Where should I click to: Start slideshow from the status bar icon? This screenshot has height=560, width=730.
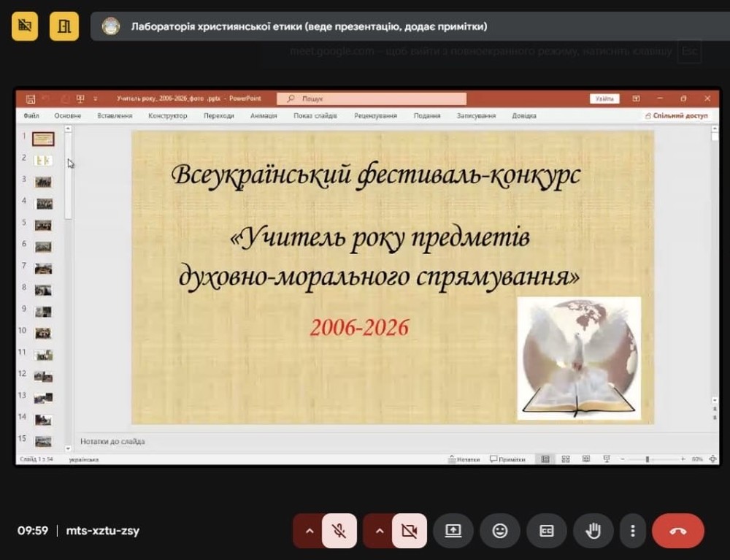[x=606, y=459]
